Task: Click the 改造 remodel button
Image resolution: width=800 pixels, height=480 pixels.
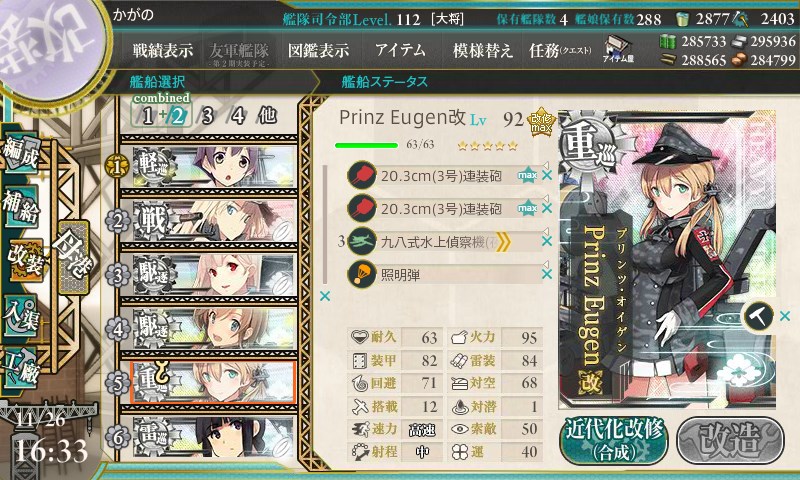Action: click(730, 440)
